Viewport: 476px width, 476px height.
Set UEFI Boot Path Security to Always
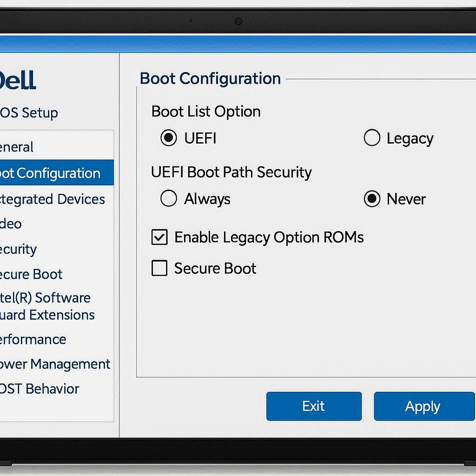tap(169, 198)
